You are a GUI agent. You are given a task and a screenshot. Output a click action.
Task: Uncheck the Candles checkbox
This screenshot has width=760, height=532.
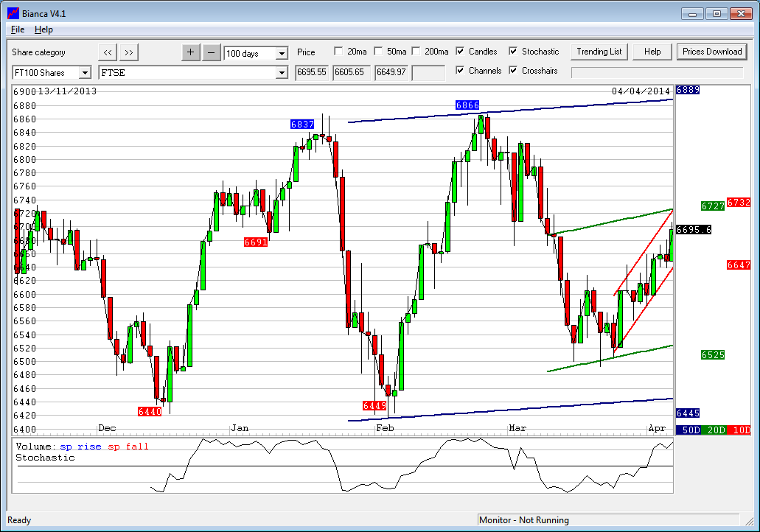click(x=461, y=52)
